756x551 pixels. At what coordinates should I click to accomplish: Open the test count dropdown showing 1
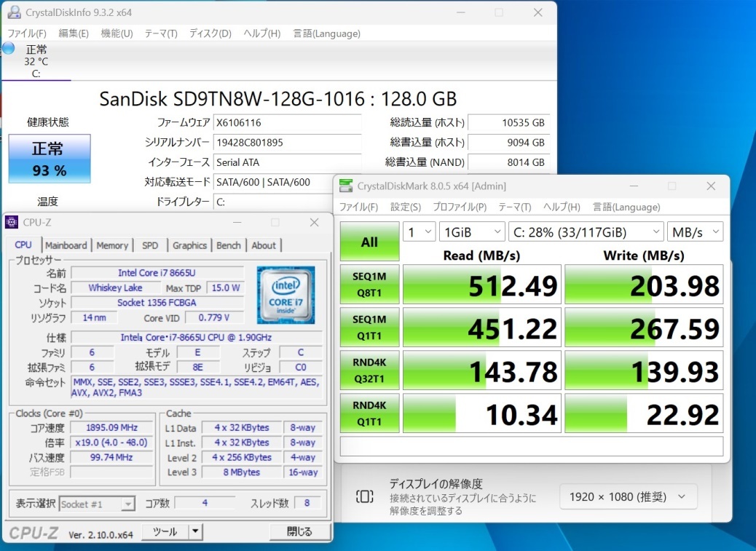420,232
